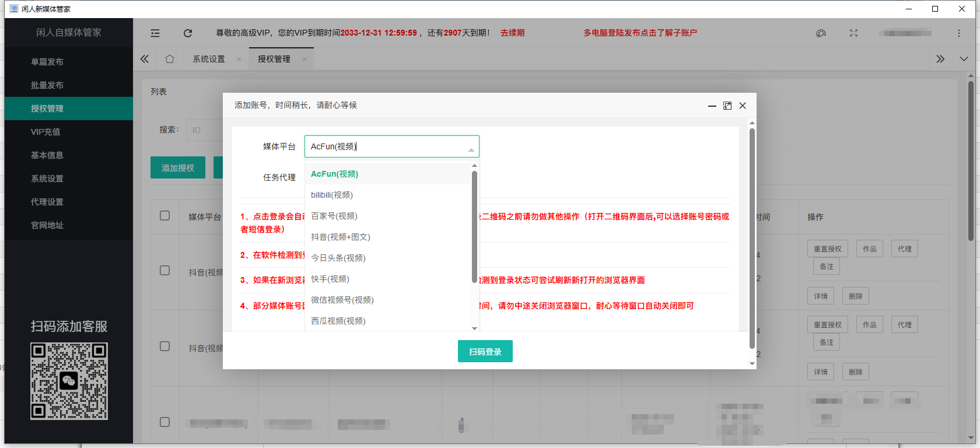Click 详情 in first row
Screen dimensions: 980x448
(821, 296)
